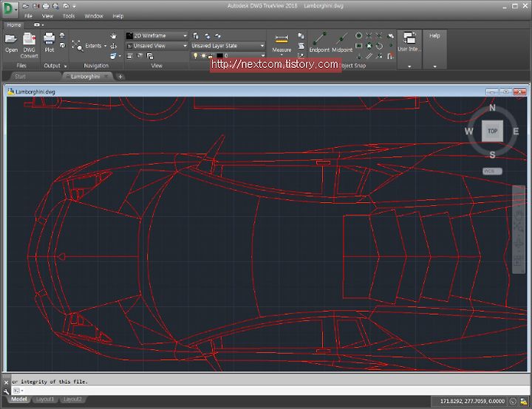Expand the Extents zoom options arrow

pos(105,46)
